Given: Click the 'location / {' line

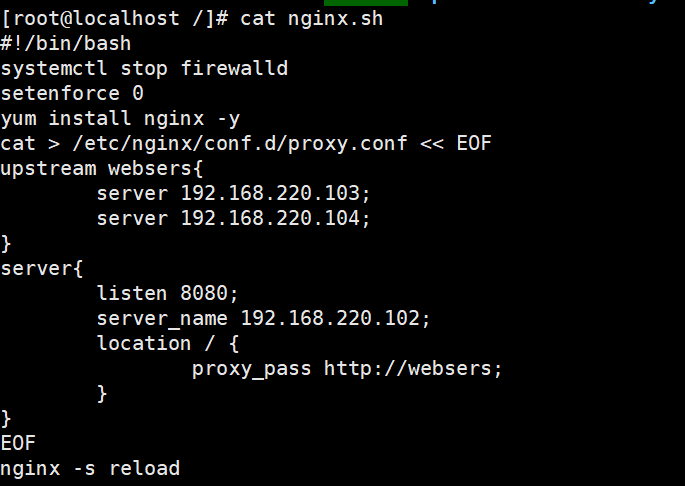Looking at the screenshot, I should pos(168,344).
